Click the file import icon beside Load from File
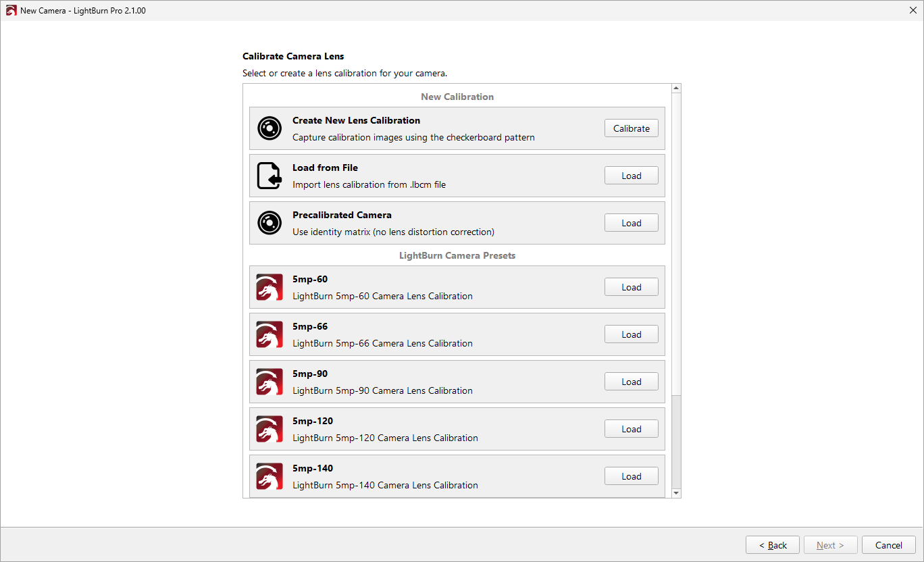924x562 pixels. [269, 176]
